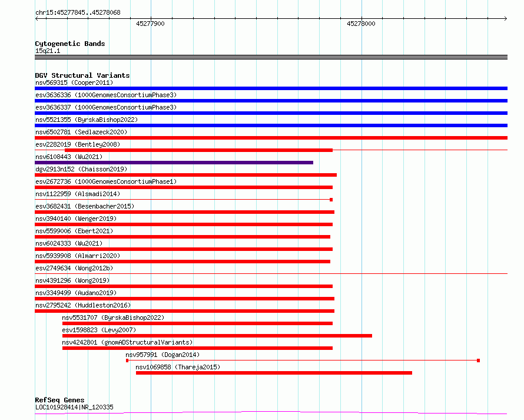Click the esv1598823 red variant bar
Viewport: 524px width, 420px height.
click(x=217, y=336)
